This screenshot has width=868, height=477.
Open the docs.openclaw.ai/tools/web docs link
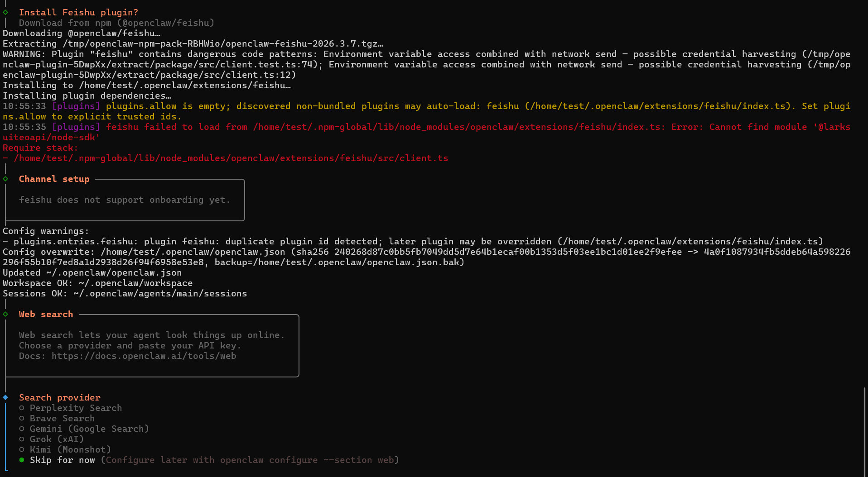[x=144, y=356]
